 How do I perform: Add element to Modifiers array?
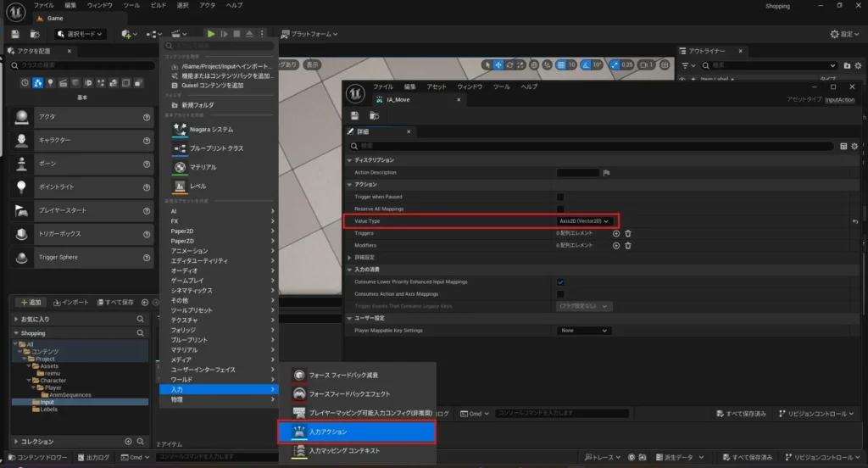pyautogui.click(x=616, y=246)
